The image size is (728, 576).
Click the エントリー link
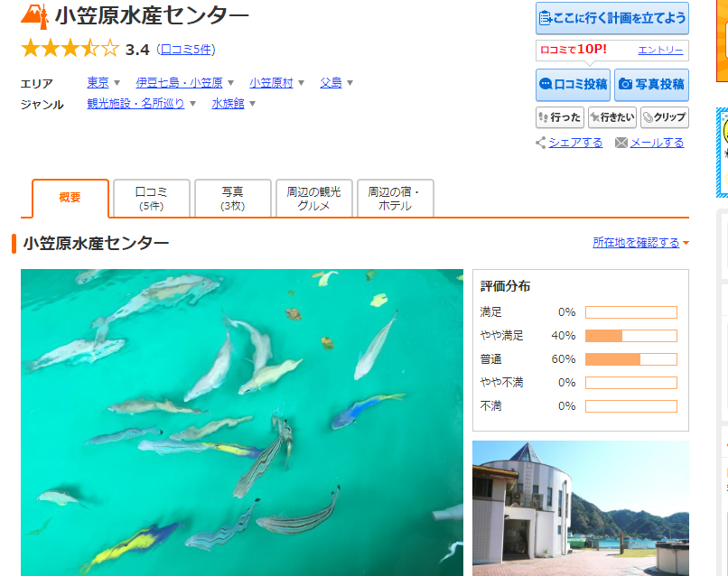click(660, 50)
